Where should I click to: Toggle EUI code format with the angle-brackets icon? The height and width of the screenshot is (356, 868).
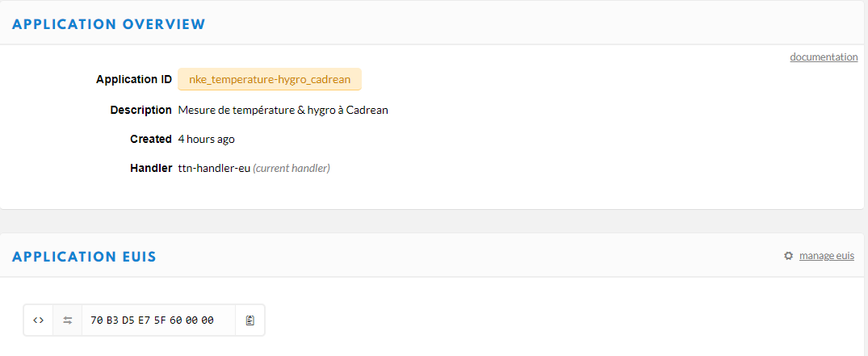(38, 320)
